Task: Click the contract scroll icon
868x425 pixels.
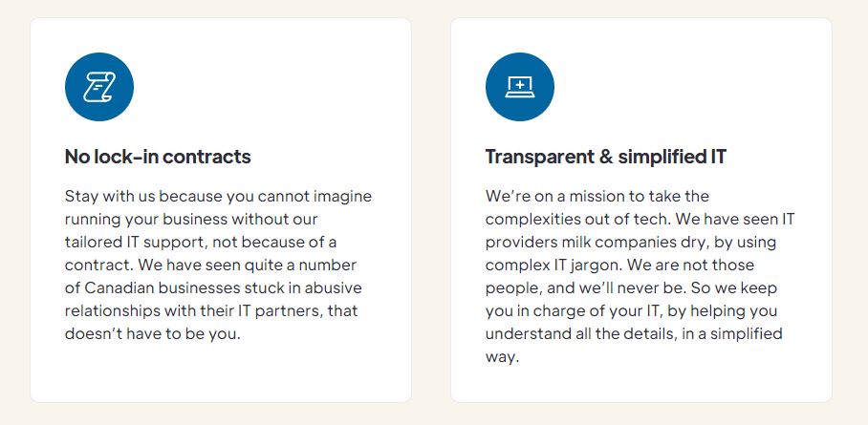Action: 99,87
